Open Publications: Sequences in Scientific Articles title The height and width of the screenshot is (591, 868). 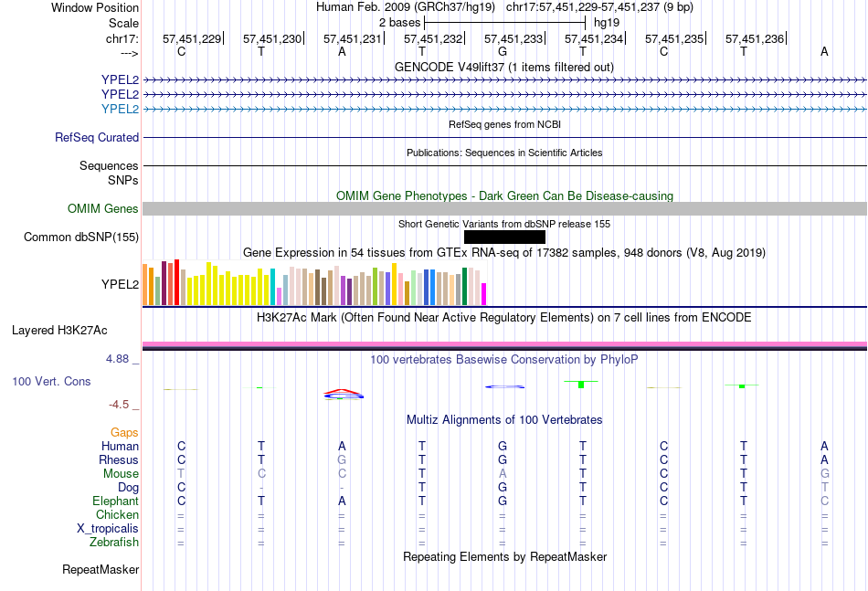coord(504,153)
